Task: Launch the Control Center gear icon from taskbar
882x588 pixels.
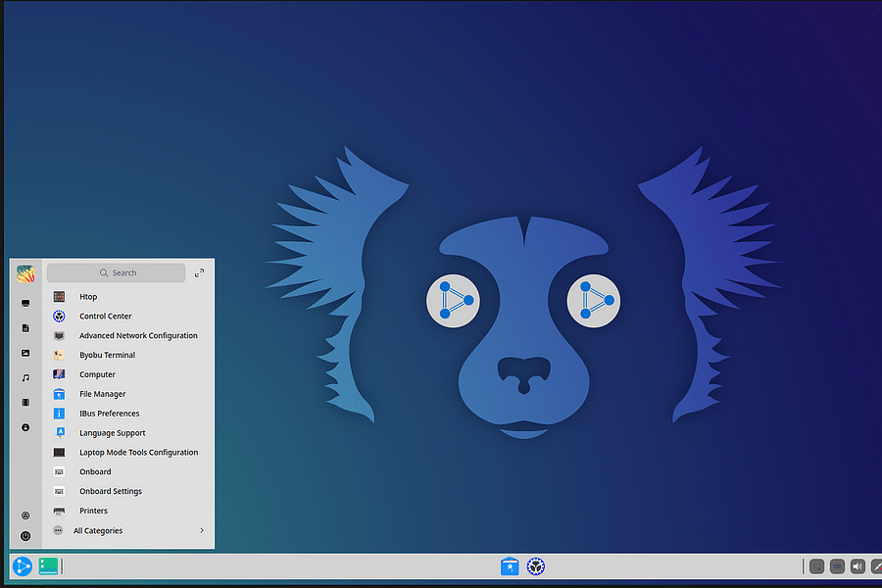Action: [x=535, y=565]
